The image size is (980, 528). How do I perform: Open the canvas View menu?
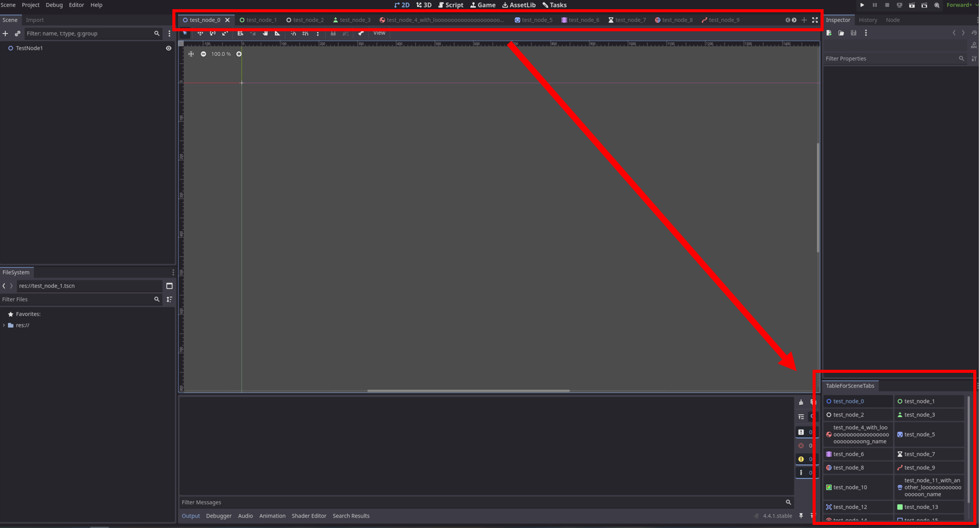click(x=379, y=33)
